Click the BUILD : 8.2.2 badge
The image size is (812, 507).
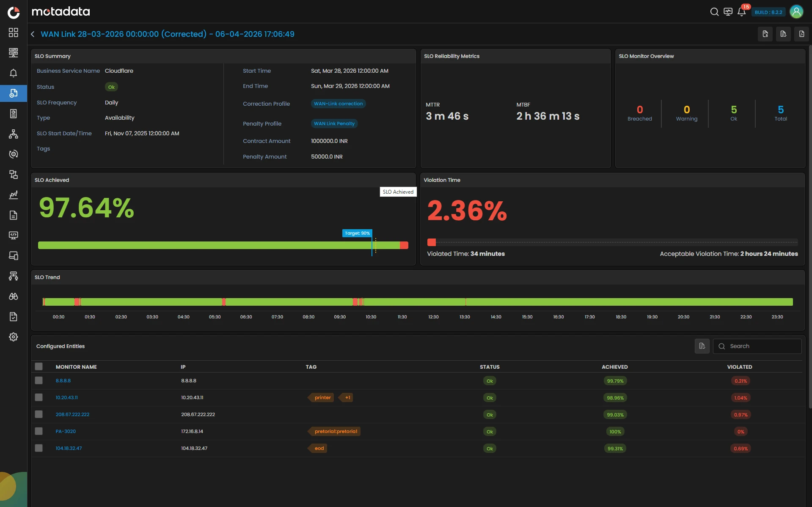(x=768, y=12)
